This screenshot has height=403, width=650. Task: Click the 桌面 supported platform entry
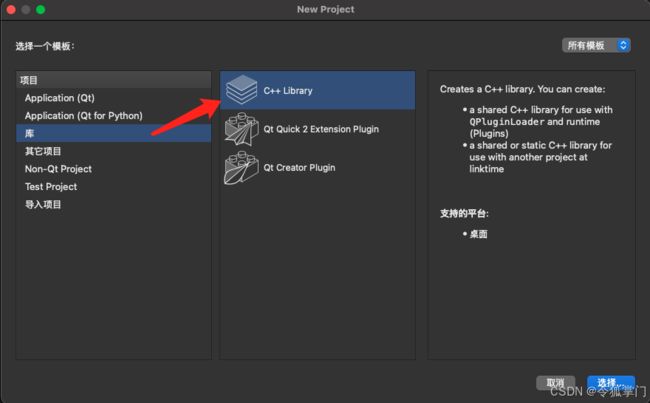(478, 234)
